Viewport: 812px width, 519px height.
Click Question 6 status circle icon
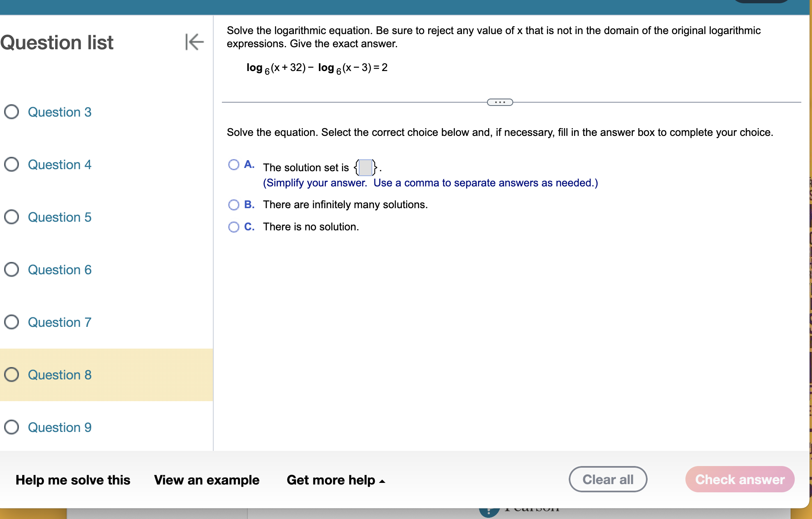click(x=12, y=269)
